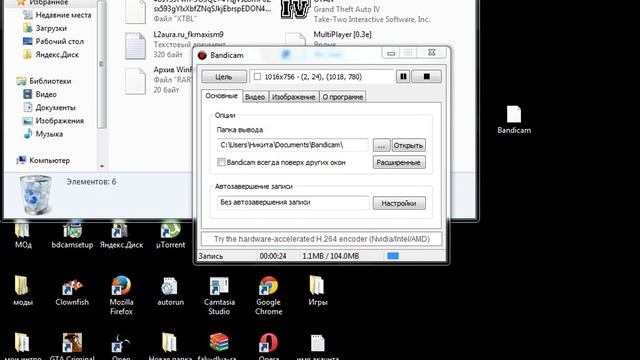Select the MultiPlayer [0.3e] shortcut

point(329,39)
